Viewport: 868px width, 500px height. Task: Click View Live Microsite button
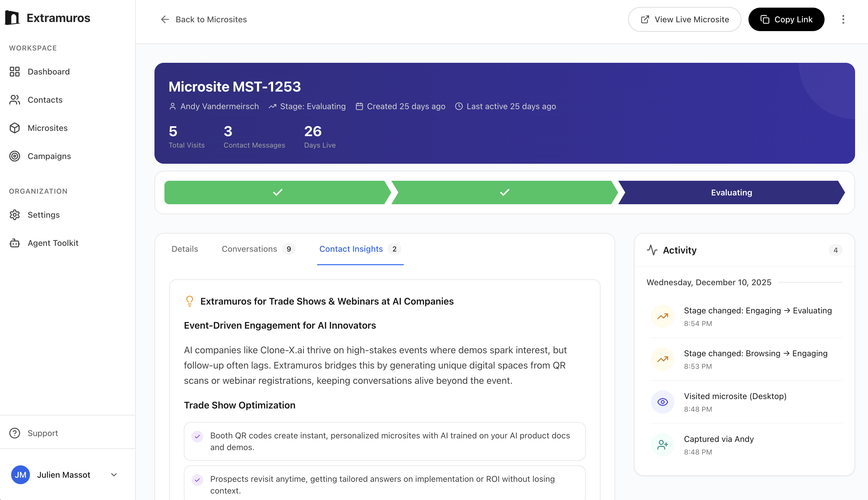684,19
